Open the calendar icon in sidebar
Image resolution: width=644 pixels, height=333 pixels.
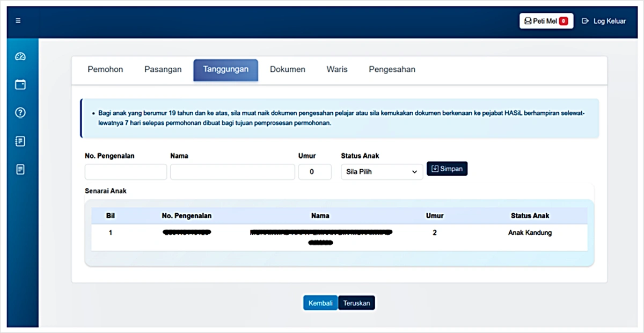20,84
